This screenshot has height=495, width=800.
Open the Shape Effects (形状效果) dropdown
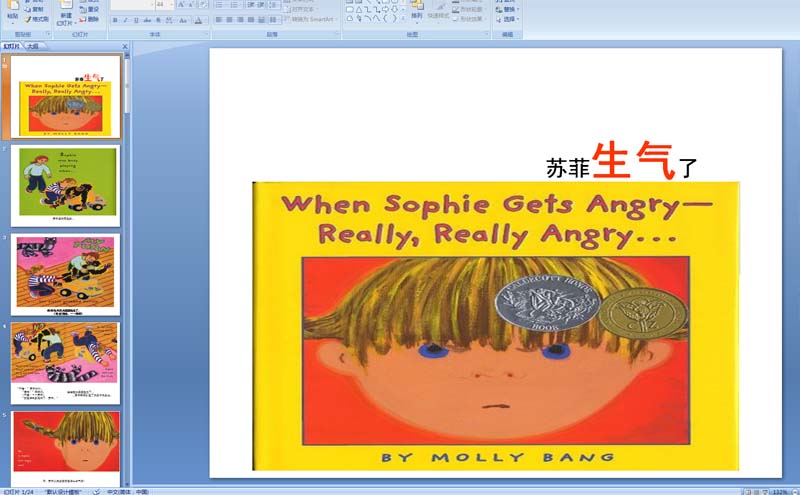pos(468,19)
